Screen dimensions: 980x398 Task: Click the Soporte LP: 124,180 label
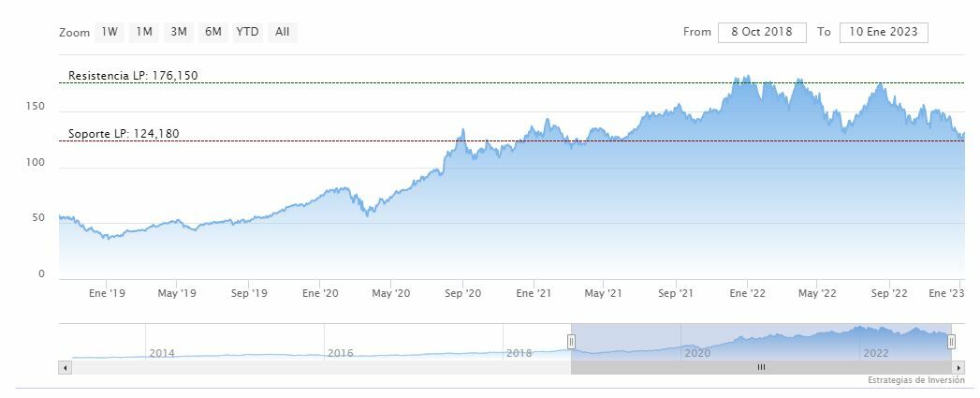pyautogui.click(x=124, y=134)
